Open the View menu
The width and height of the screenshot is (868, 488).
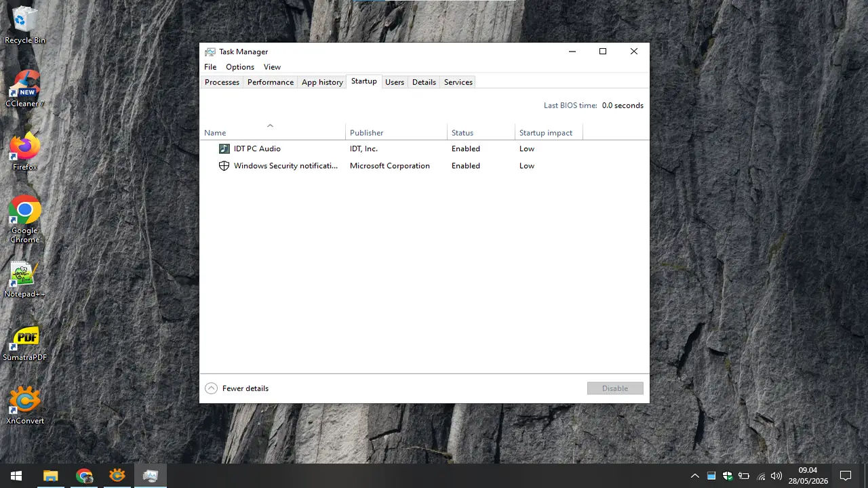click(x=272, y=67)
